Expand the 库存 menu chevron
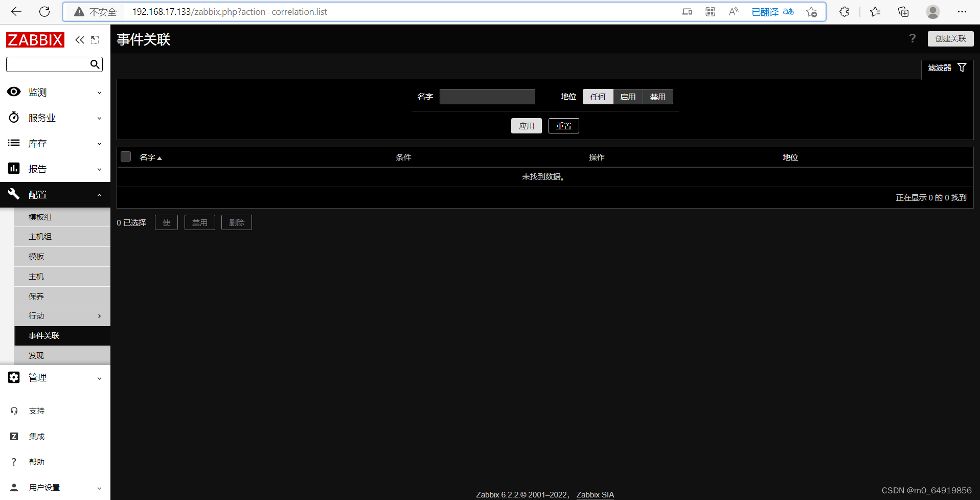The height and width of the screenshot is (500, 980). pyautogui.click(x=99, y=144)
